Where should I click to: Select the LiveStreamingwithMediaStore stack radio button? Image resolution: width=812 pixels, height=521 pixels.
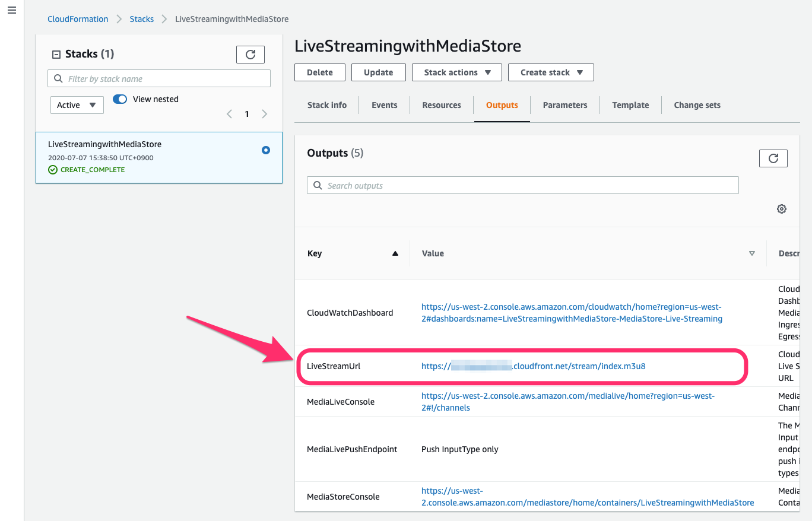click(x=266, y=150)
